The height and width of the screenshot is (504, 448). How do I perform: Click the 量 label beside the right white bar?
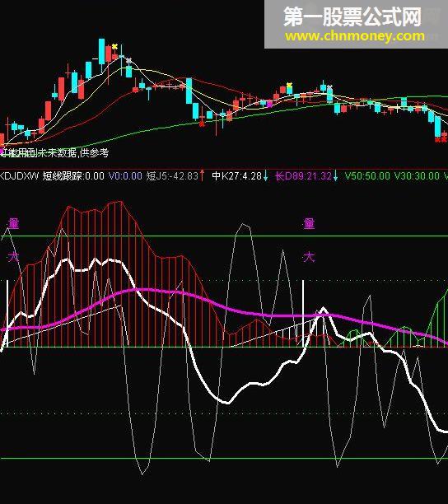pos(309,223)
